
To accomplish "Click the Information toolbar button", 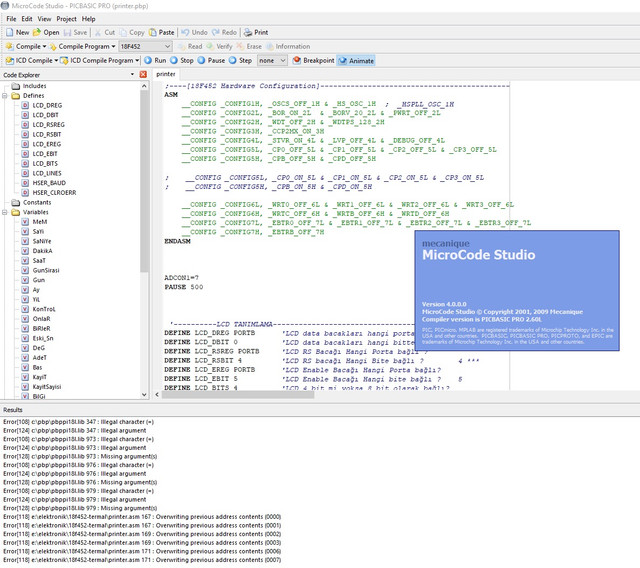I will 288,47.
